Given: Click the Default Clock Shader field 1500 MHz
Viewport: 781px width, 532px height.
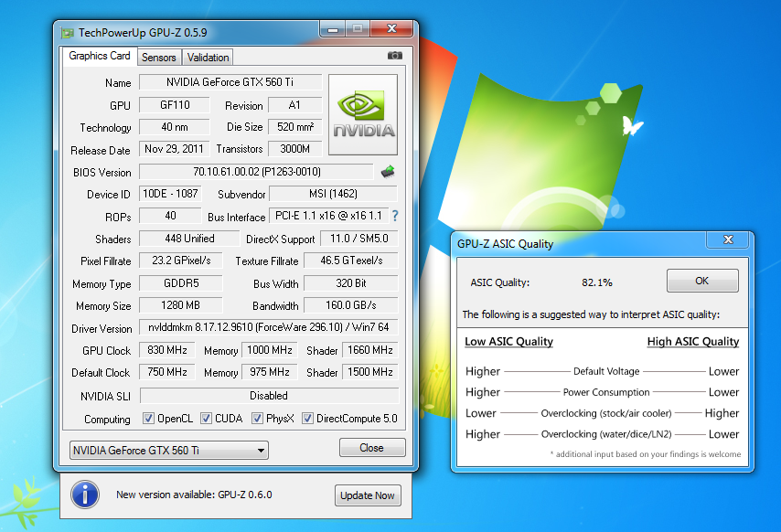Looking at the screenshot, I should click(x=370, y=372).
